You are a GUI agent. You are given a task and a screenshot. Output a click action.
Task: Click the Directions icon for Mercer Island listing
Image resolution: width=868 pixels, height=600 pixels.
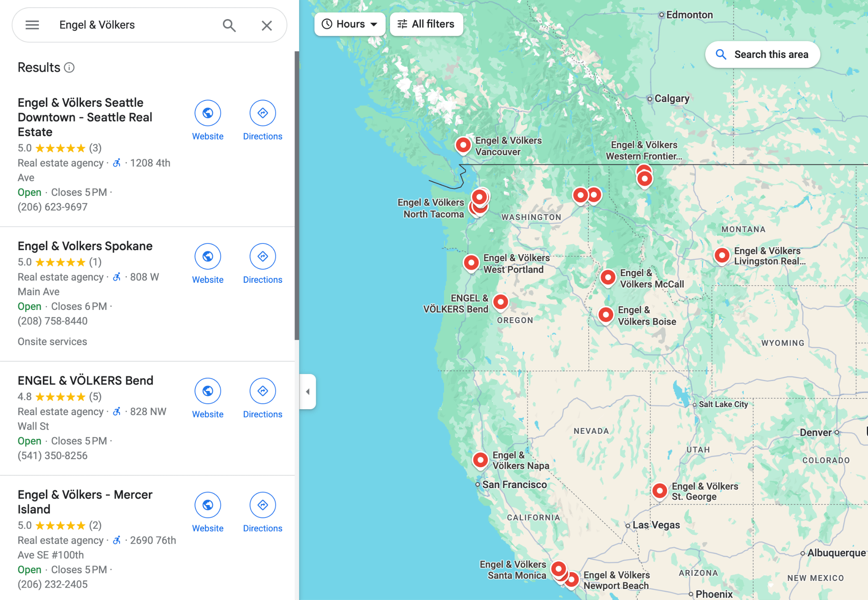tap(262, 505)
